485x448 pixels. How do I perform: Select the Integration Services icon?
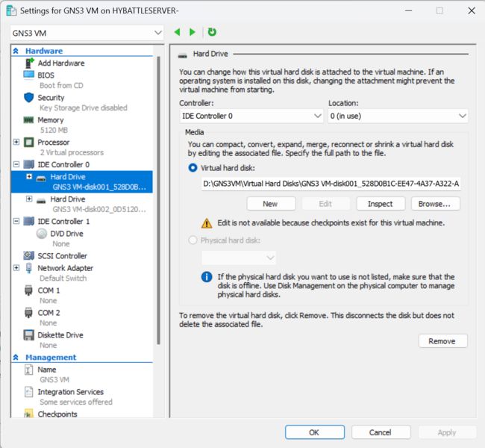tap(28, 392)
